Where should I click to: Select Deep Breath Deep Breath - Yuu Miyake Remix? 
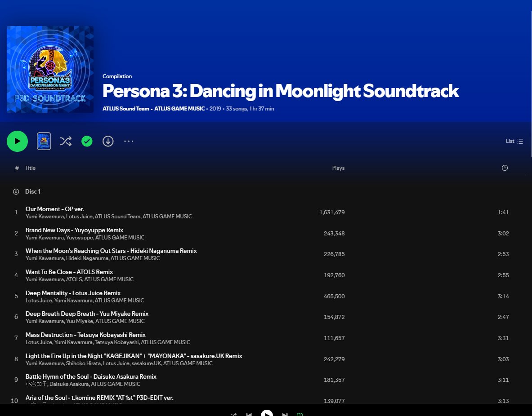point(87,314)
